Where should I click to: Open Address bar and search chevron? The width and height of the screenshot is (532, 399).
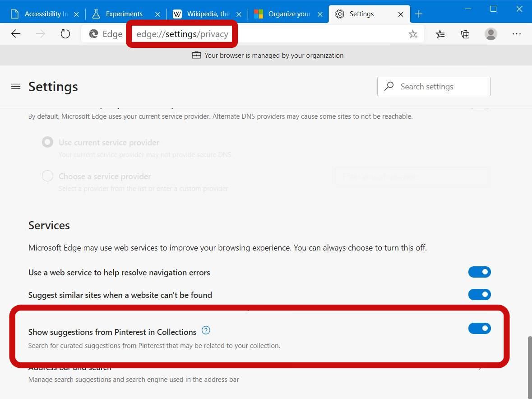(480, 367)
